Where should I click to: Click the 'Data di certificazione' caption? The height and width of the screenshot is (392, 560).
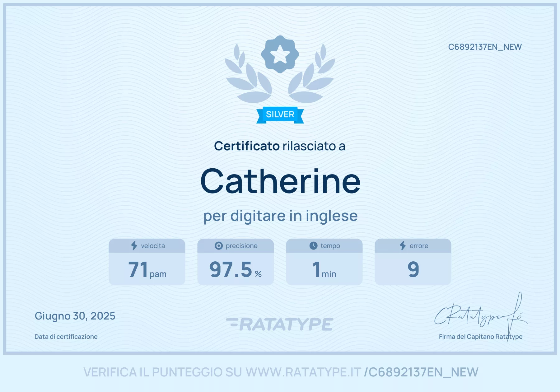pyautogui.click(x=66, y=337)
